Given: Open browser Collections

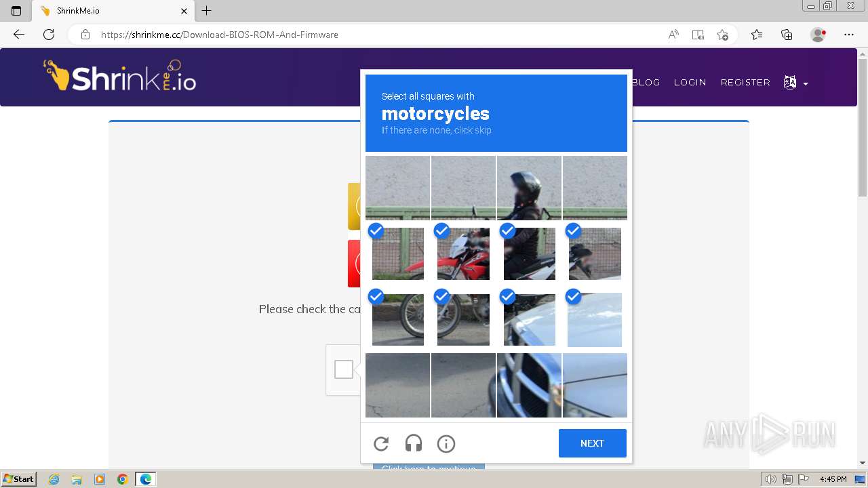Looking at the screenshot, I should coord(787,35).
